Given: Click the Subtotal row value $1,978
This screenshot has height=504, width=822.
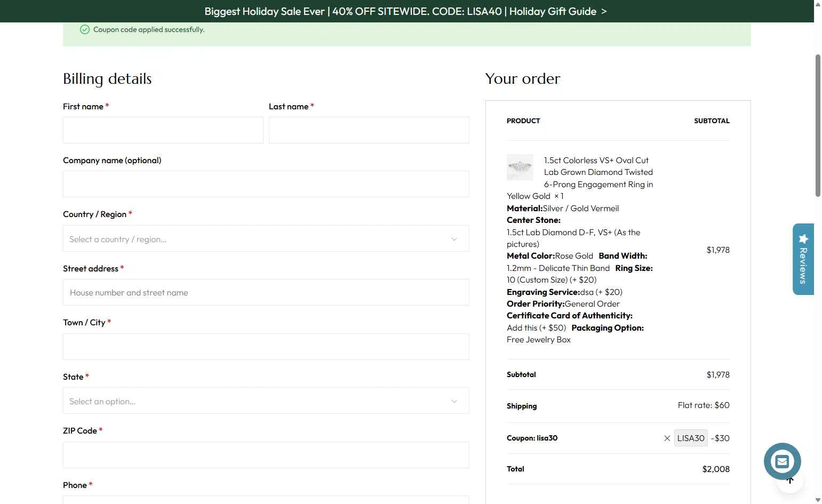Looking at the screenshot, I should 718,374.
